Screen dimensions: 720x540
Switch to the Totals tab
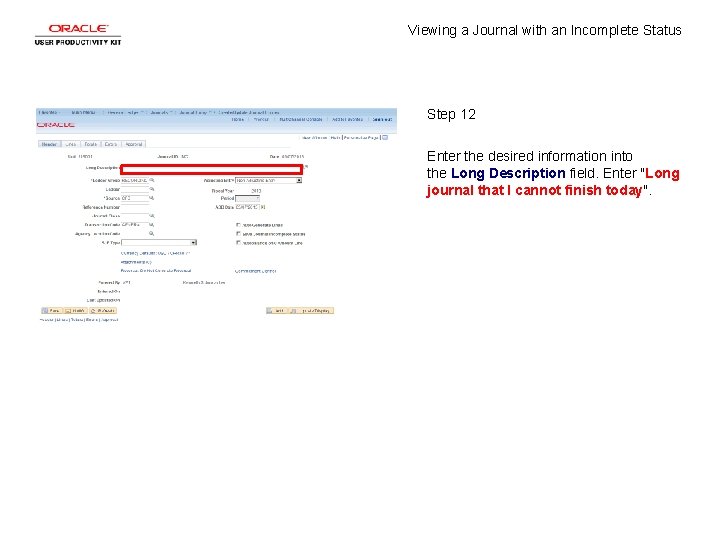pos(90,144)
